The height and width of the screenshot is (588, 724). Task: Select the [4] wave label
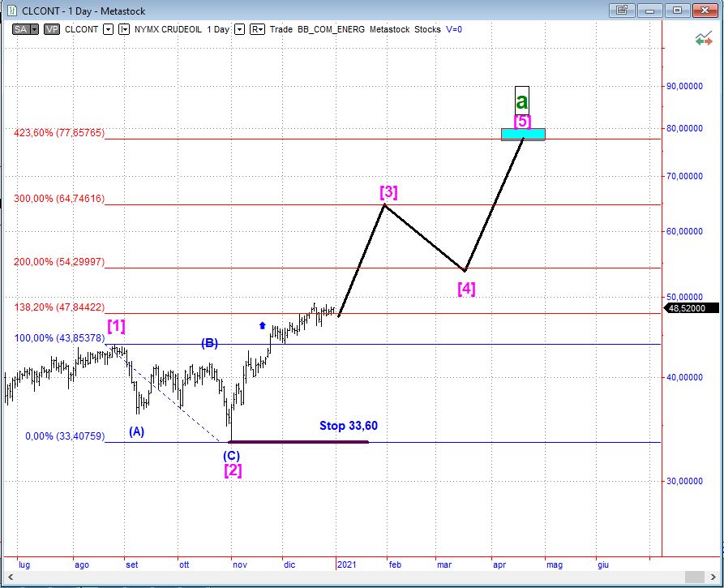click(x=466, y=289)
